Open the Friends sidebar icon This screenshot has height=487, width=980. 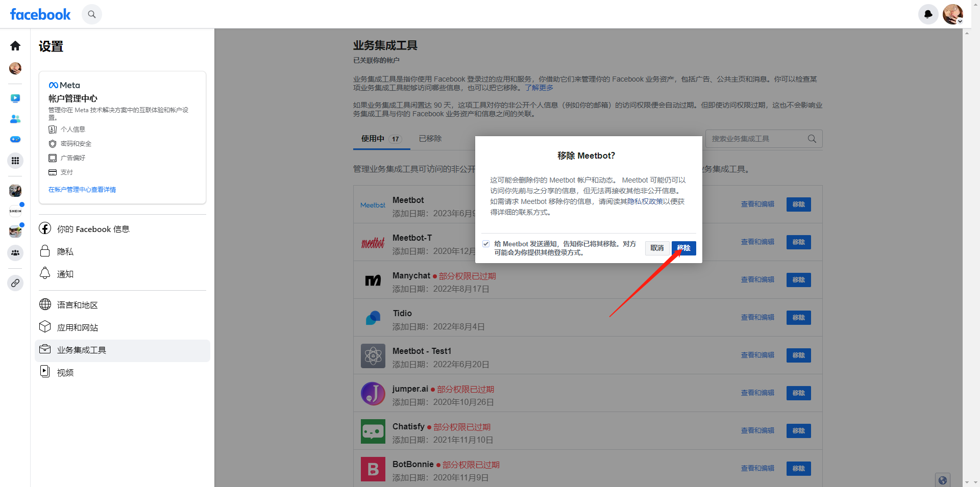pyautogui.click(x=15, y=119)
